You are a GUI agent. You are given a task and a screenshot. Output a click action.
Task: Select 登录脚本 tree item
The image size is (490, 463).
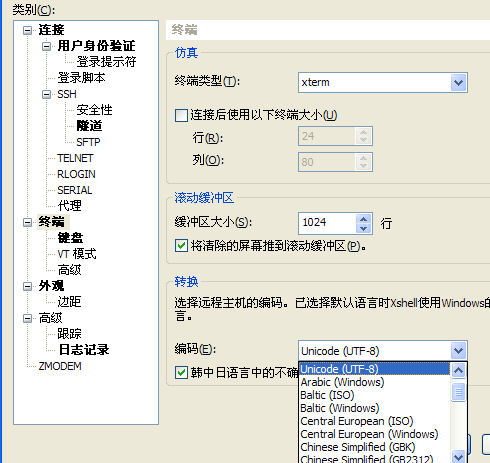point(81,78)
